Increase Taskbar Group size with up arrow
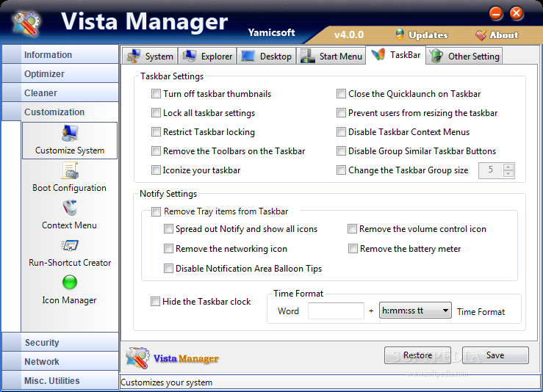 click(508, 167)
